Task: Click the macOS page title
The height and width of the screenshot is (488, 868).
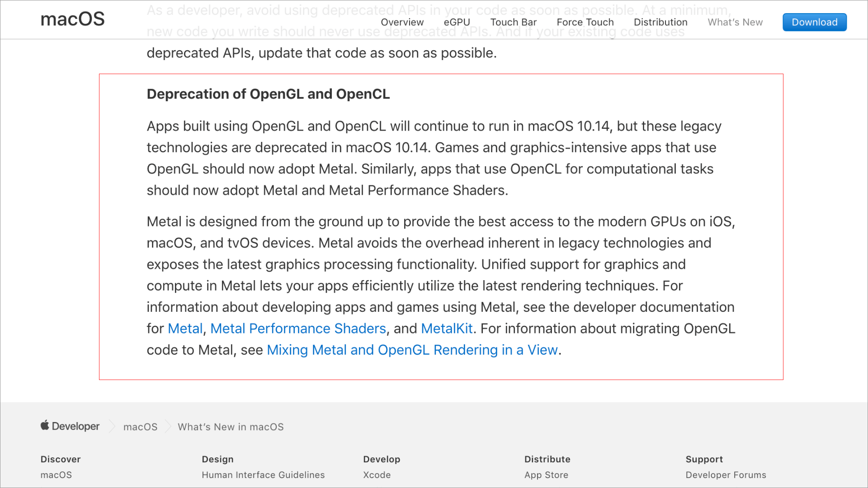Action: pos(72,19)
